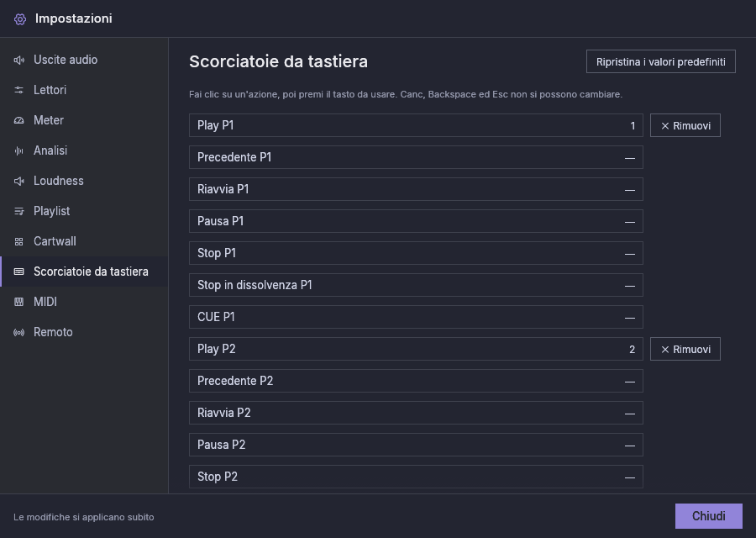Open the Uscite audio settings section
756x538 pixels.
coord(84,60)
